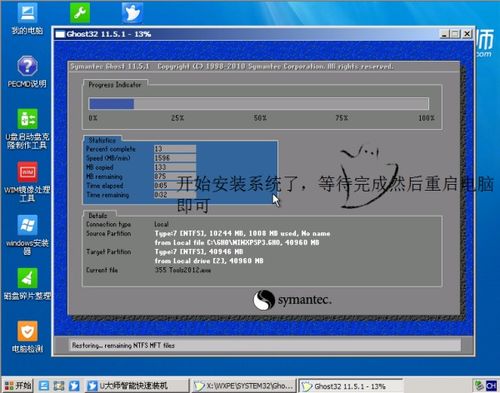Viewport: 500px width, 393px height.
Task: Select the Ghost32 11.5.1 - 13% taskbar item
Action: click(x=350, y=386)
